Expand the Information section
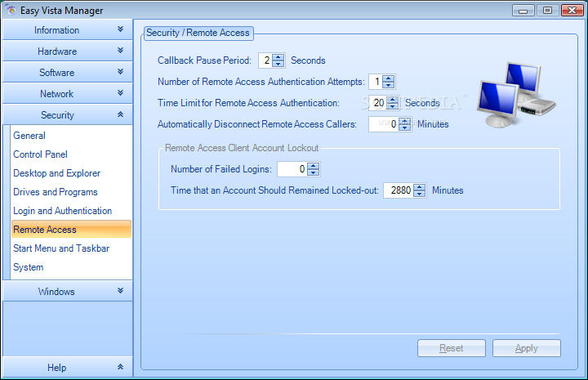This screenshot has height=380, width=588. coord(68,29)
